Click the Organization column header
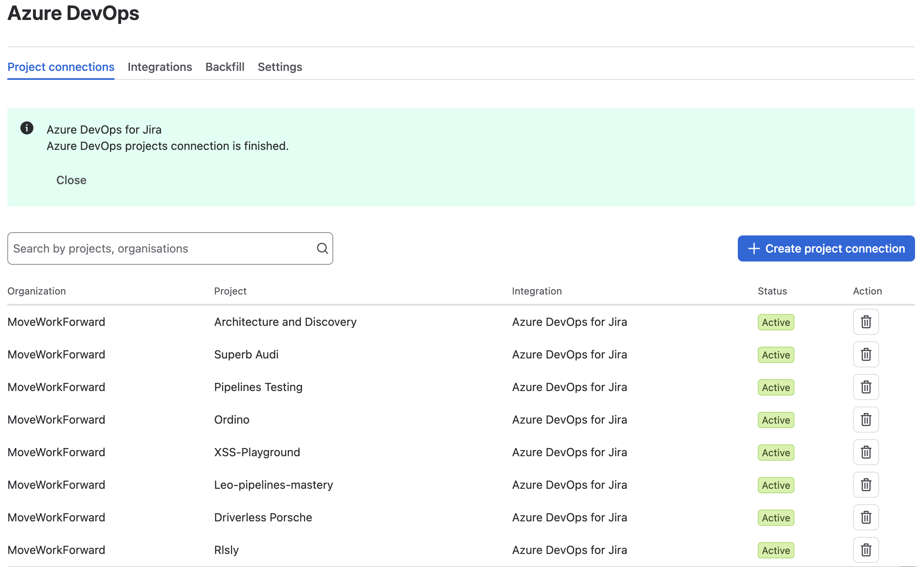The height and width of the screenshot is (567, 924). pos(37,291)
